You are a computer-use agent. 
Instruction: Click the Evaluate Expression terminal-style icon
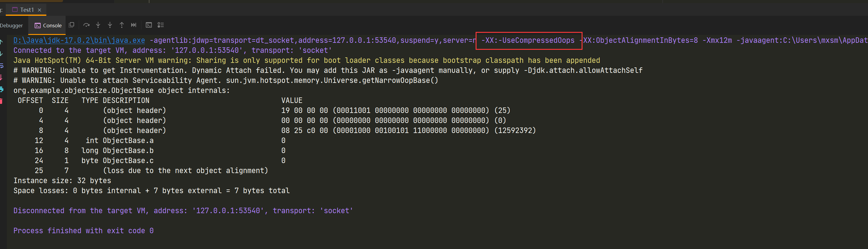point(149,25)
